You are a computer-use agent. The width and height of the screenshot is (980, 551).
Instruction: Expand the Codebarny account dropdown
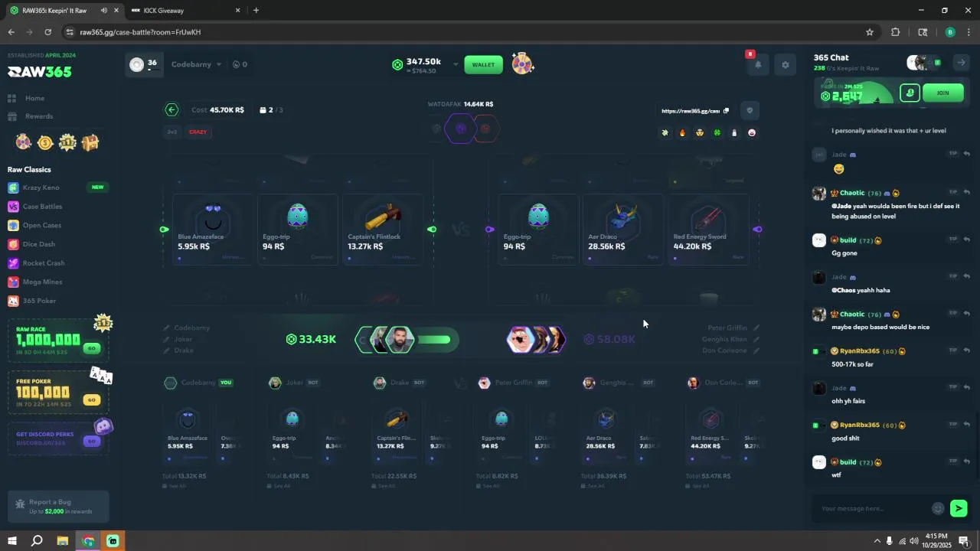coord(196,64)
